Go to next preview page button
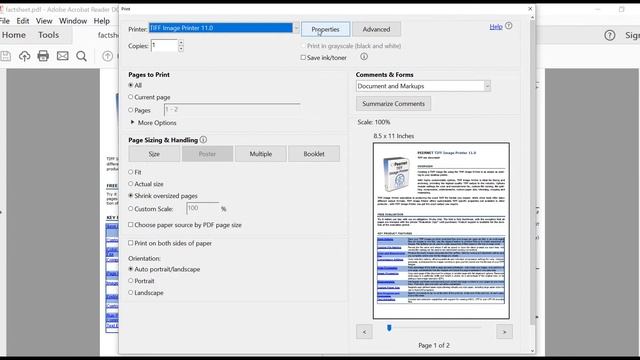Viewport: 640px width, 360px height. 504,332
